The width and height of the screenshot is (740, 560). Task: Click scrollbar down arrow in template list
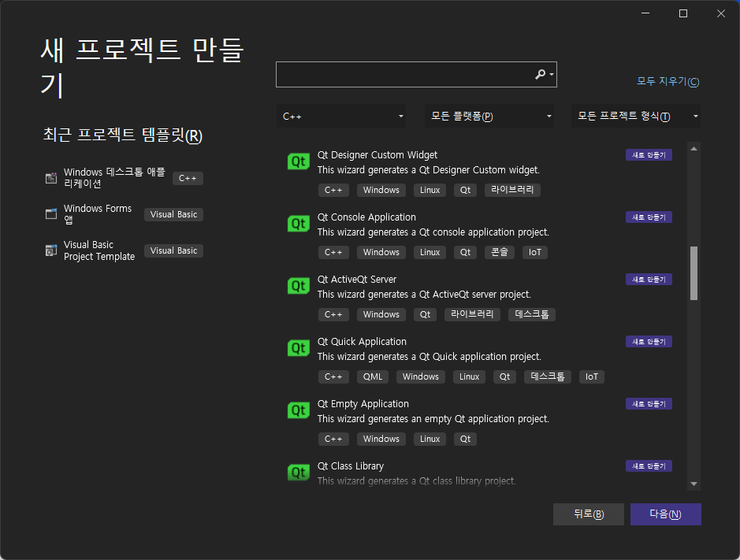tap(694, 484)
